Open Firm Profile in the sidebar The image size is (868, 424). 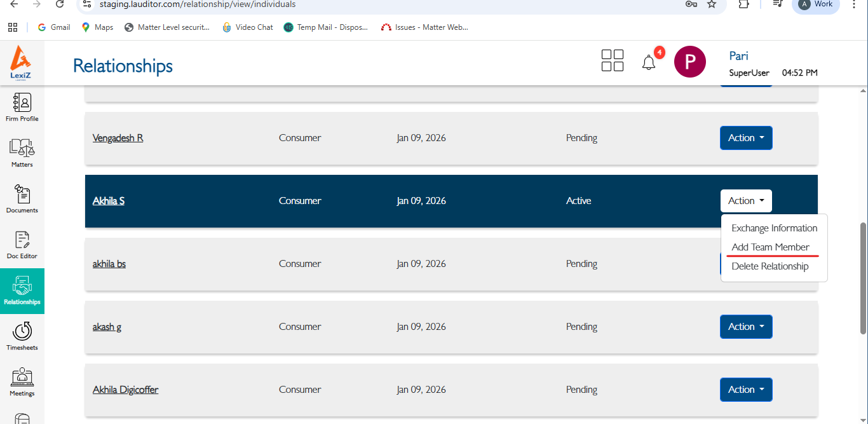pos(22,107)
